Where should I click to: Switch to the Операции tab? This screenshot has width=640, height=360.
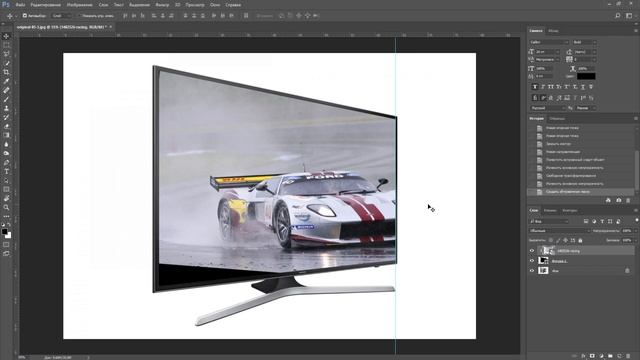coord(557,119)
